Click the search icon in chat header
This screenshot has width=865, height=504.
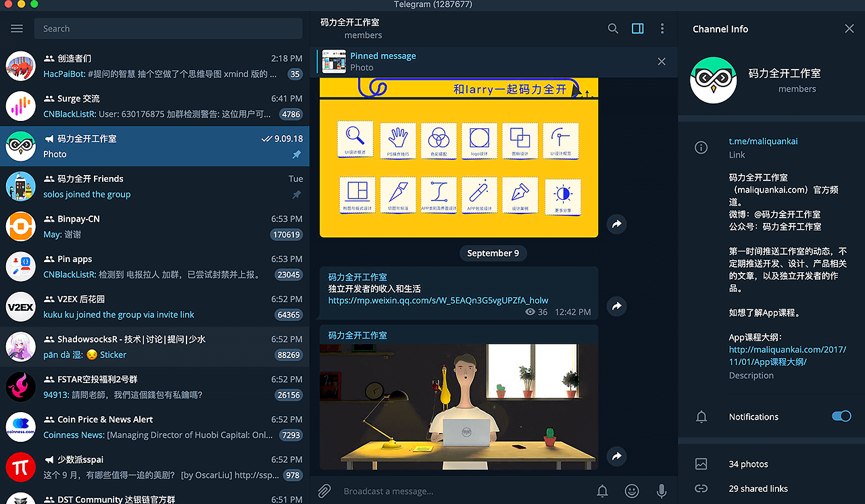(x=613, y=28)
